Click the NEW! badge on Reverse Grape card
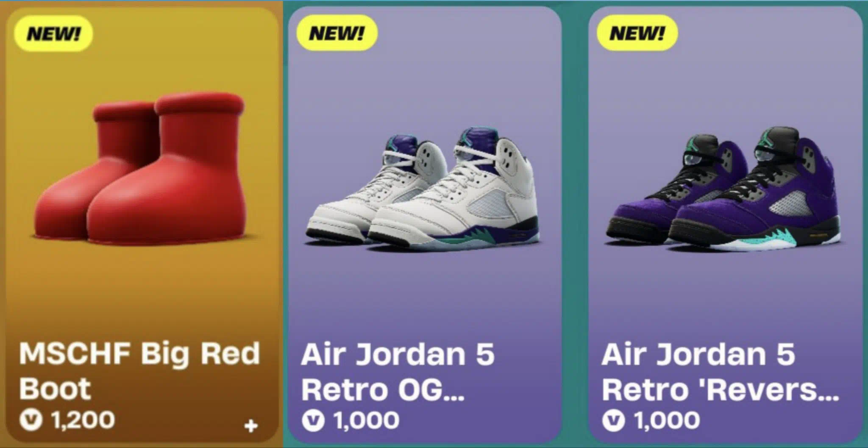This screenshot has width=868, height=448. (x=637, y=33)
